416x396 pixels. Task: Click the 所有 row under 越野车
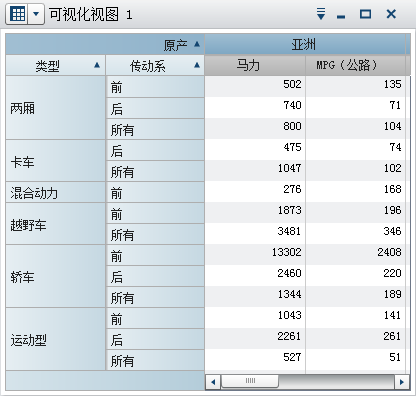click(x=155, y=234)
